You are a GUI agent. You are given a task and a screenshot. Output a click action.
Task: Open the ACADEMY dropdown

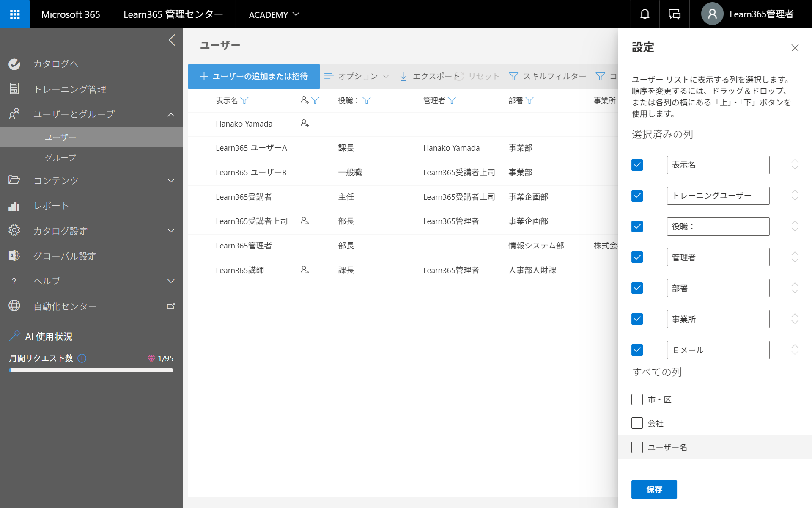click(274, 14)
